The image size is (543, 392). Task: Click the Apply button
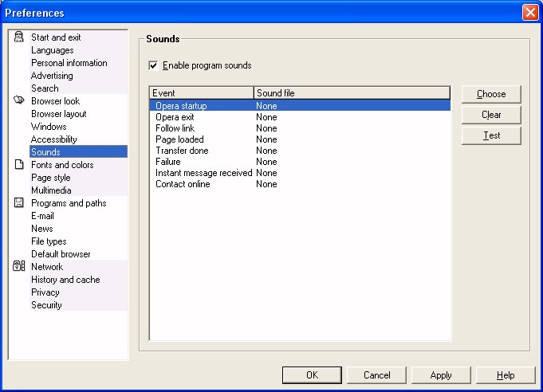coord(441,375)
